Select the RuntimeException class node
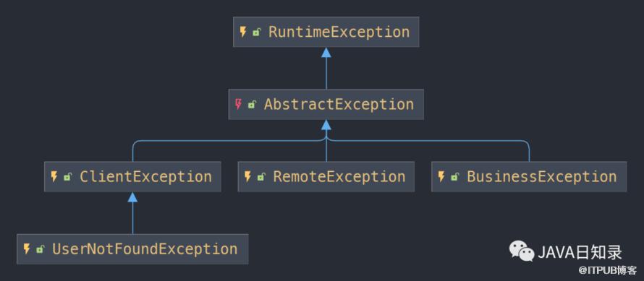This screenshot has height=281, width=644. coord(326,32)
